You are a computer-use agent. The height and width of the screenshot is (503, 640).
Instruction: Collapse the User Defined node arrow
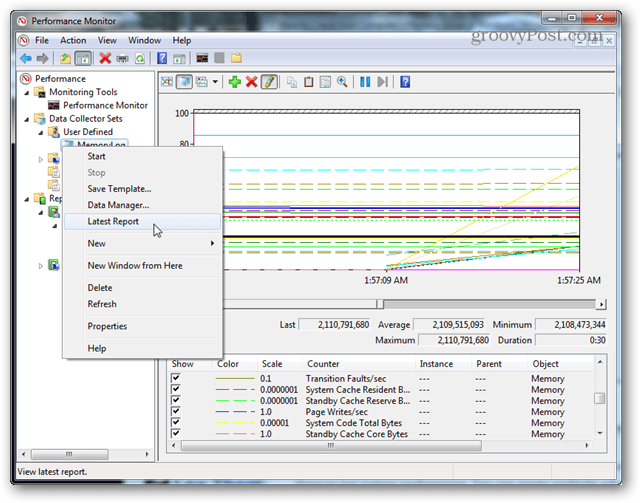[x=41, y=133]
